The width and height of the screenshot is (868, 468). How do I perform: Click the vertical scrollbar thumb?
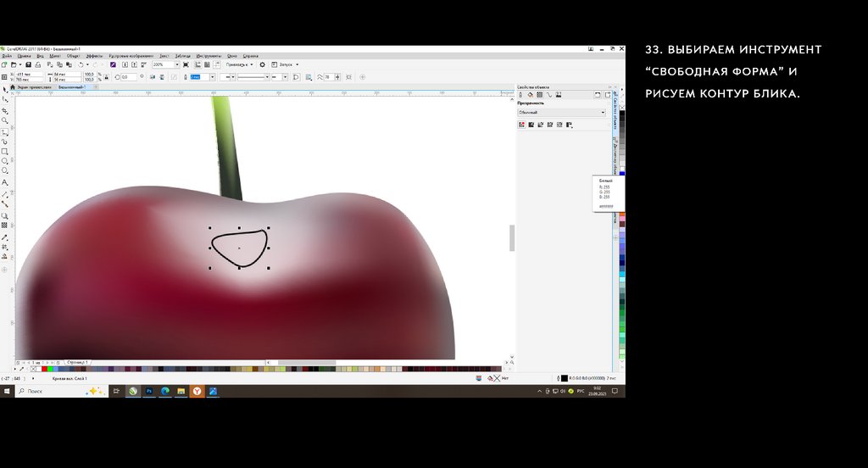click(511, 238)
